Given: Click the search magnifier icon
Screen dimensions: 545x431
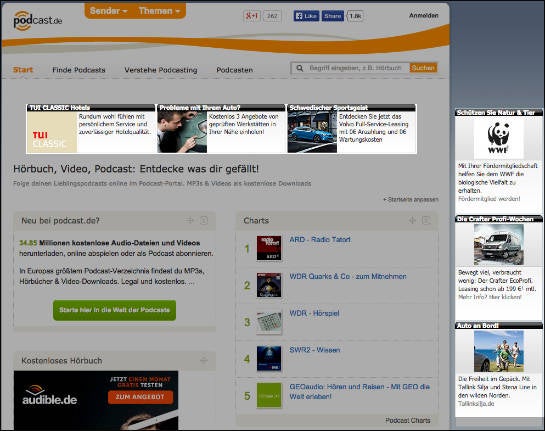Looking at the screenshot, I should pyautogui.click(x=300, y=68).
